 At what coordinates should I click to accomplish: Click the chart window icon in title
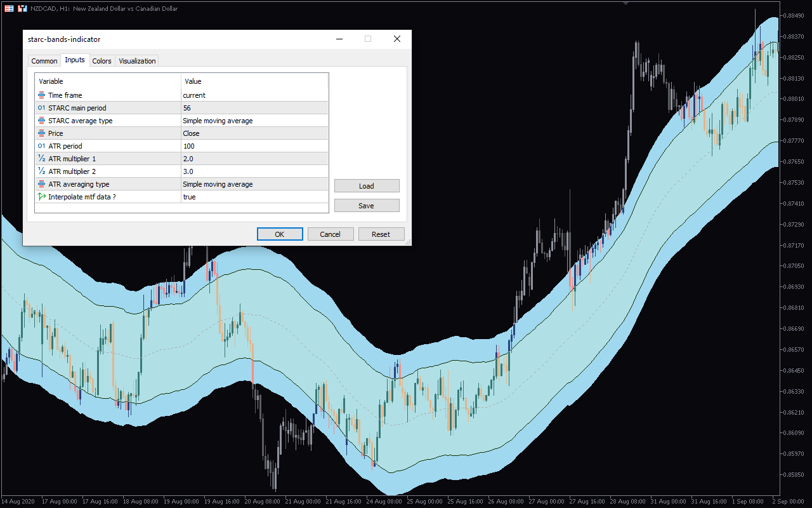tap(9, 9)
